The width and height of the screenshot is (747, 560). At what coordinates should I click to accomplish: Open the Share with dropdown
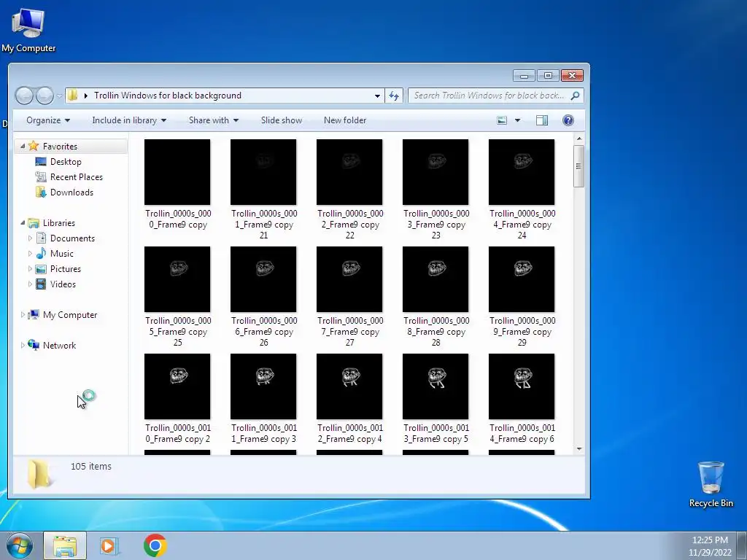(214, 120)
